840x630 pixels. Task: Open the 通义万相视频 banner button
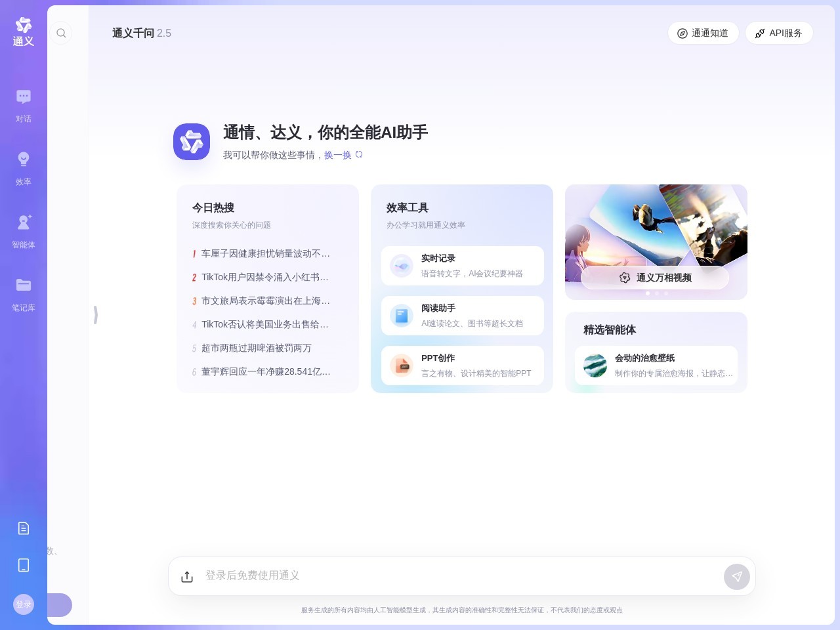[655, 278]
